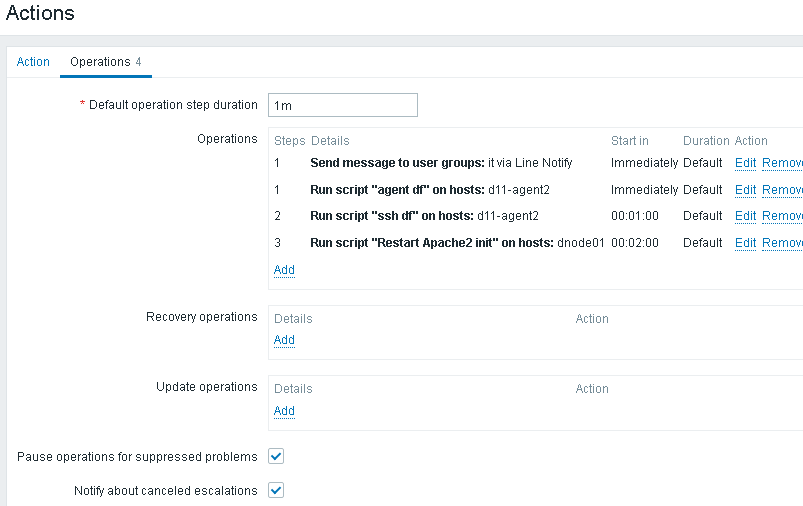This screenshot has width=803, height=506.
Task: Select the Operations tab
Action: pos(100,62)
